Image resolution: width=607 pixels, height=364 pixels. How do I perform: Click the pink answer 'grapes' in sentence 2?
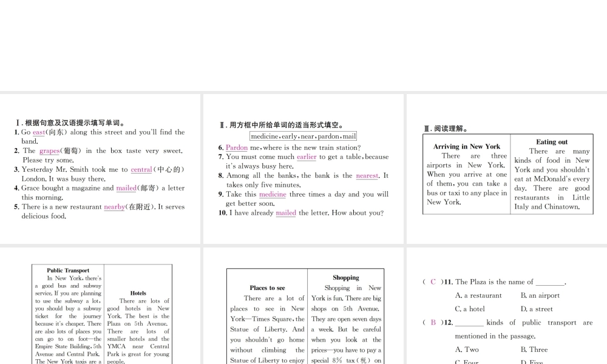click(50, 151)
